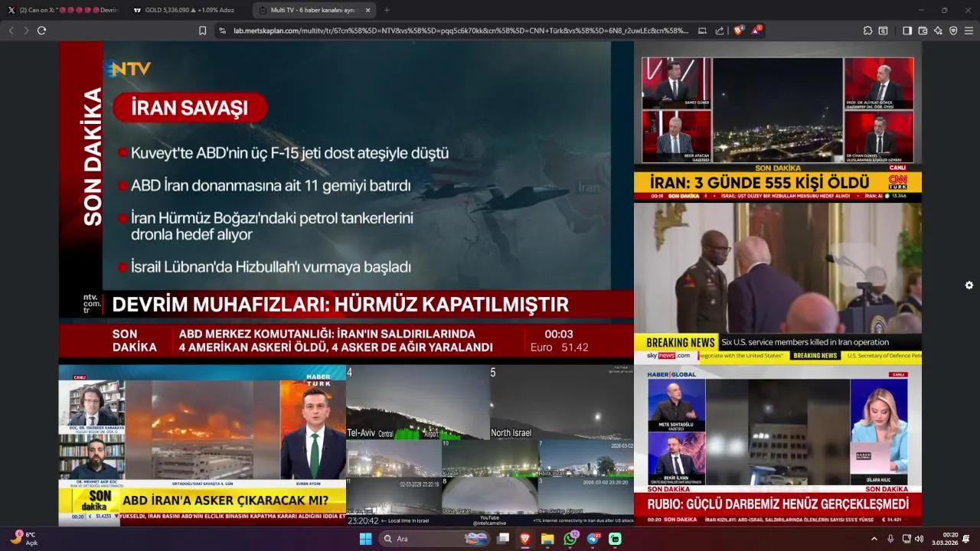Click the browser back arrow

[x=11, y=31]
